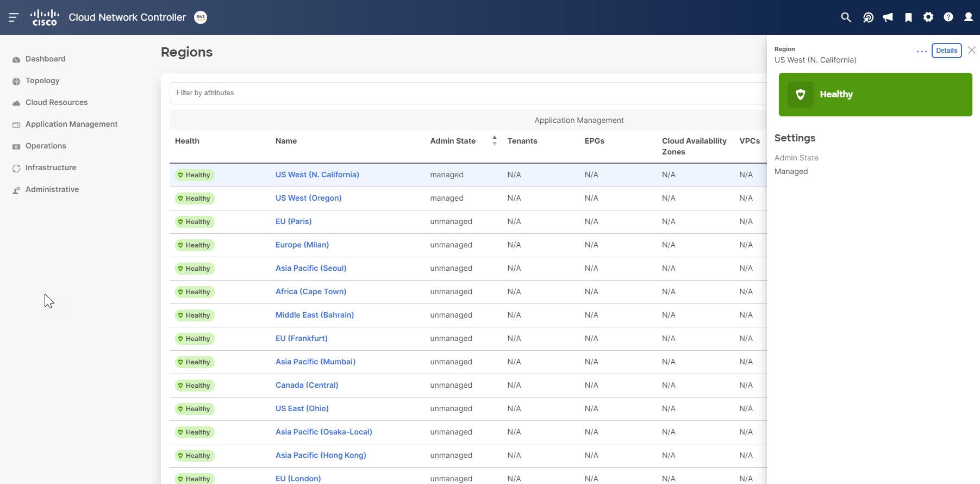
Task: Click the Filter by attributes field
Action: click(x=467, y=93)
